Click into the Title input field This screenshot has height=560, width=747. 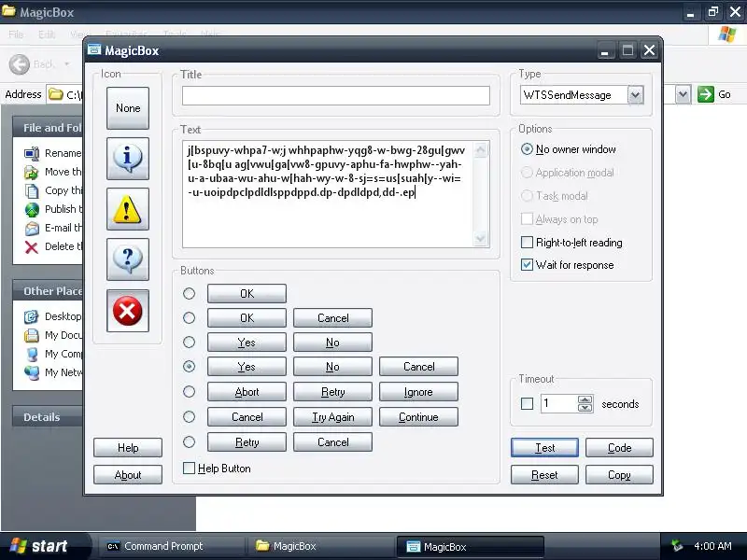336,96
